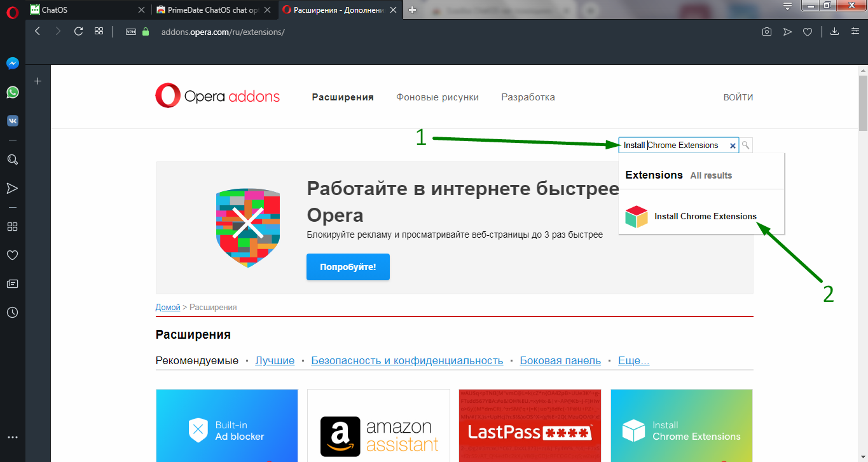Go to Домой breadcrumb
Screen dimensions: 868x462
168,307
